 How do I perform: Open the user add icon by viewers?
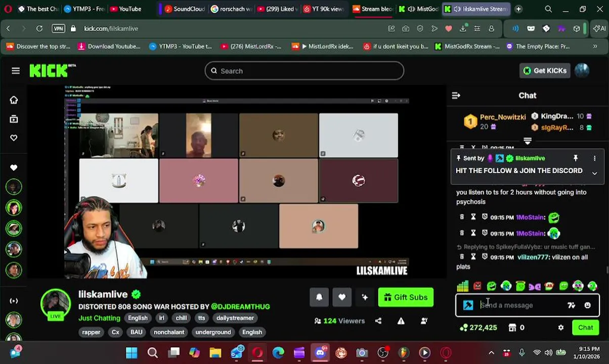[x=424, y=321]
